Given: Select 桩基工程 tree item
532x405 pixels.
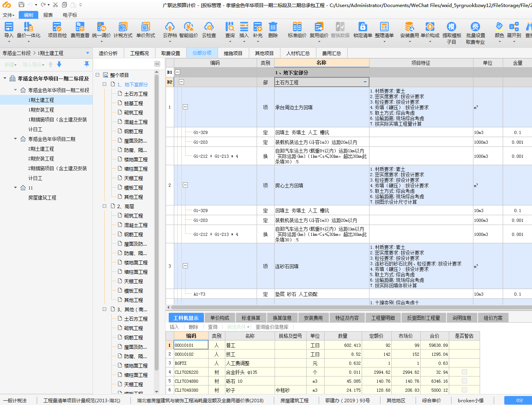Looking at the screenshot, I should (134, 103).
